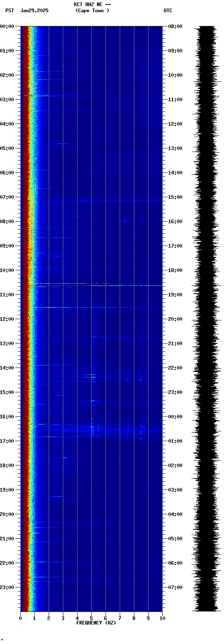Click the station title 'KCT HHZ NC --'
224x644 pixels.
tap(92, 4)
